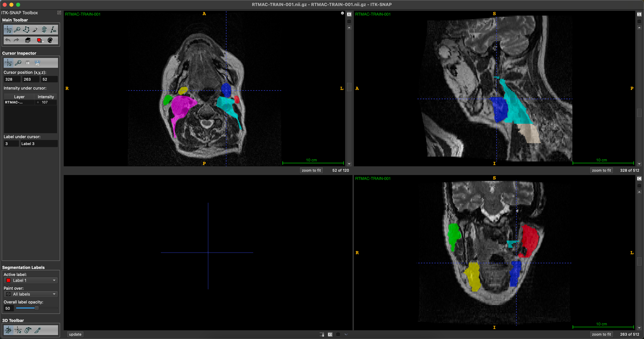Screen dimensions: 644x339
Task: Select the Polygon drawing tool
Action: click(26, 30)
